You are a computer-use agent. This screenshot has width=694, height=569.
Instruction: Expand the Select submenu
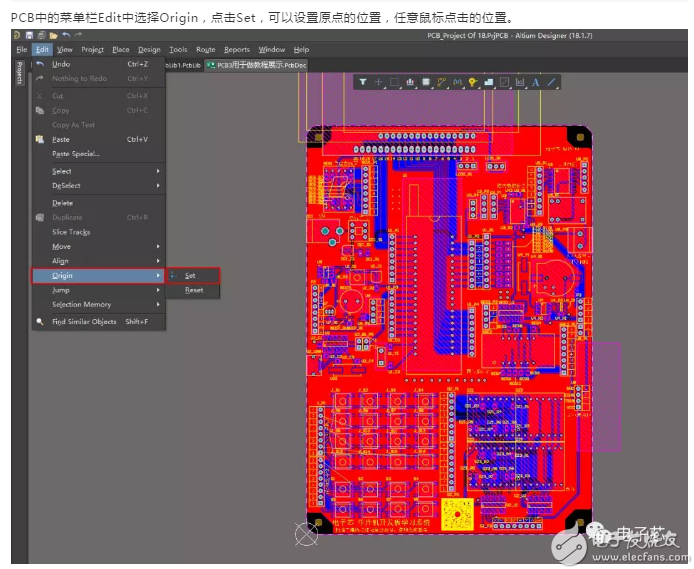[x=99, y=171]
